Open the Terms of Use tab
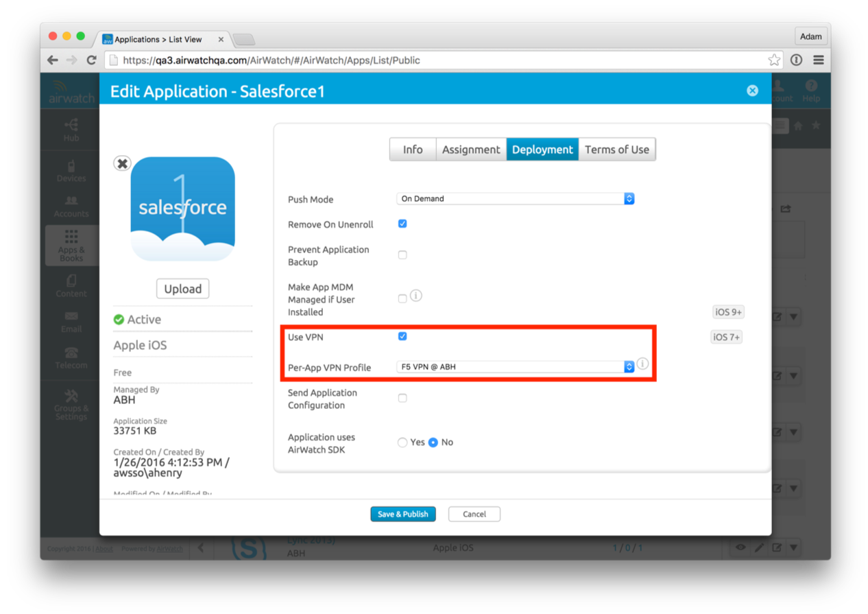The height and width of the screenshot is (614, 868). pos(616,150)
